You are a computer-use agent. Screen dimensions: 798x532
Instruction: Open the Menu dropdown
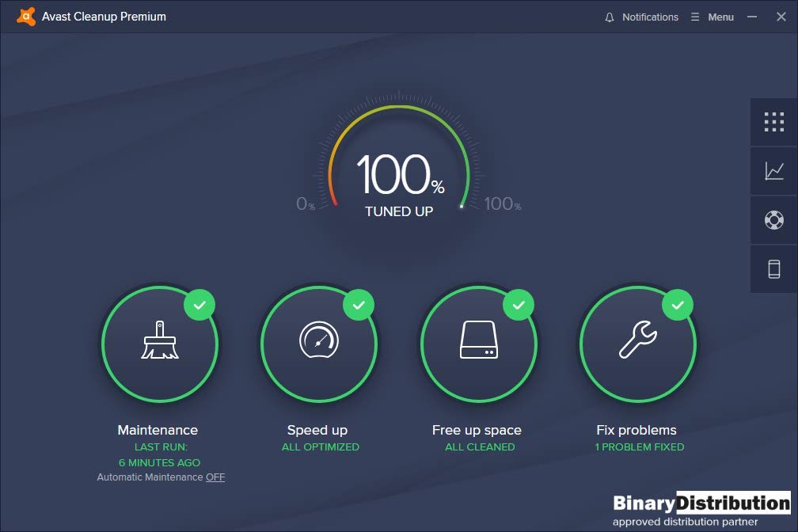pos(712,17)
